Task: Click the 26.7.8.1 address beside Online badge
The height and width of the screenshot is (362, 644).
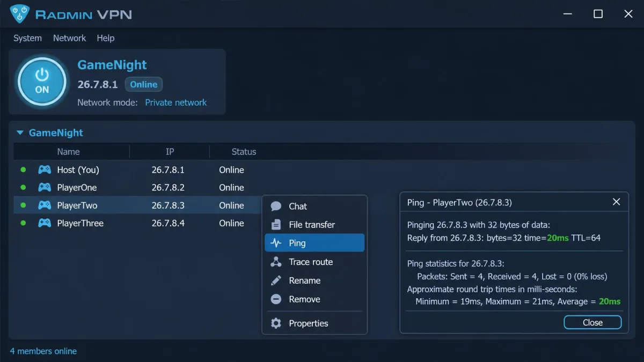Action: (x=98, y=84)
